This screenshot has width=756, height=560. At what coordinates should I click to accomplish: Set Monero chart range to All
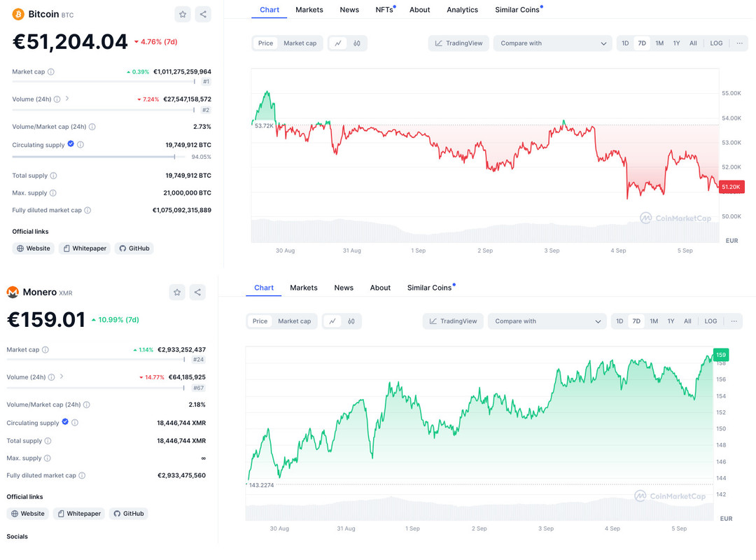click(687, 321)
